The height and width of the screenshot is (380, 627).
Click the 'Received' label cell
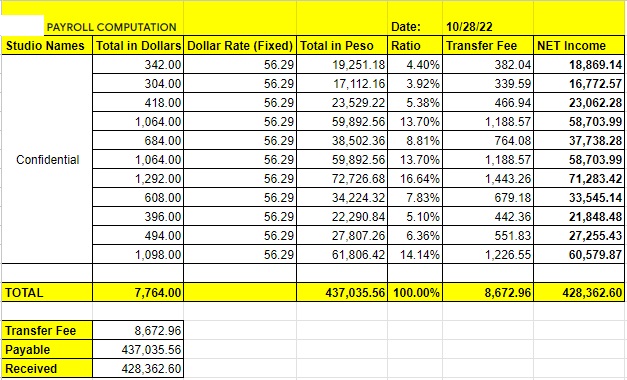[47, 368]
